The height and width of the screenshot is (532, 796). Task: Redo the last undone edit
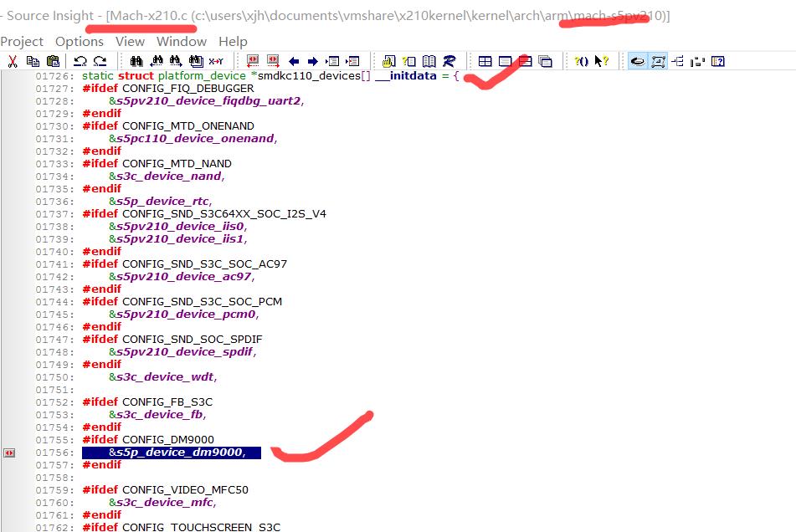100,61
